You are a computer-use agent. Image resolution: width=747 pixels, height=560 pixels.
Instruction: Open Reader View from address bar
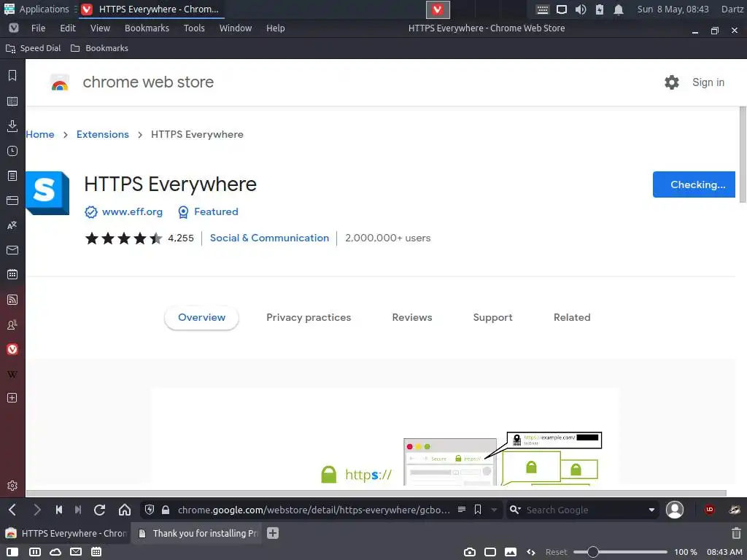(x=462, y=510)
